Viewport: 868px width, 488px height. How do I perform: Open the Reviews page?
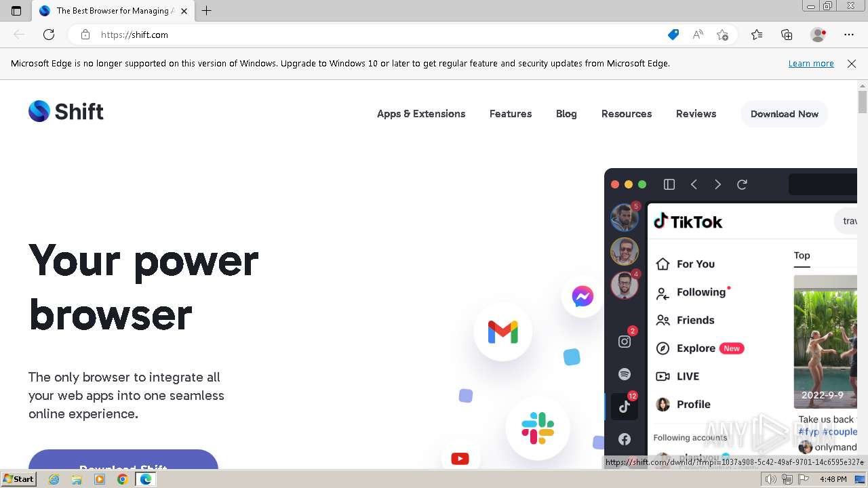click(696, 114)
